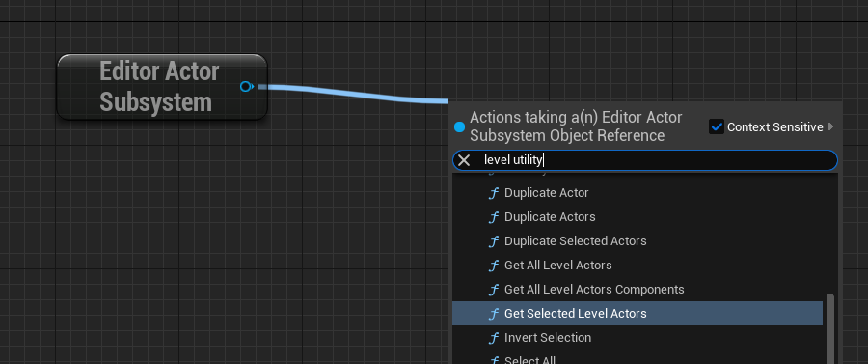Viewport: 868px width, 364px height.
Task: Click the Editor Actor Subsystem output pin
Action: 247,87
